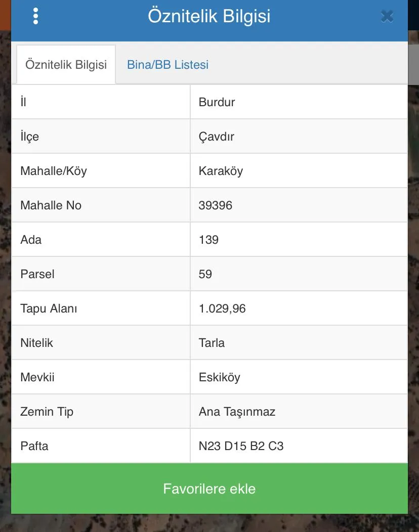Select the Tapu Alanı value 1.029,96
This screenshot has width=419, height=532.
tap(222, 308)
